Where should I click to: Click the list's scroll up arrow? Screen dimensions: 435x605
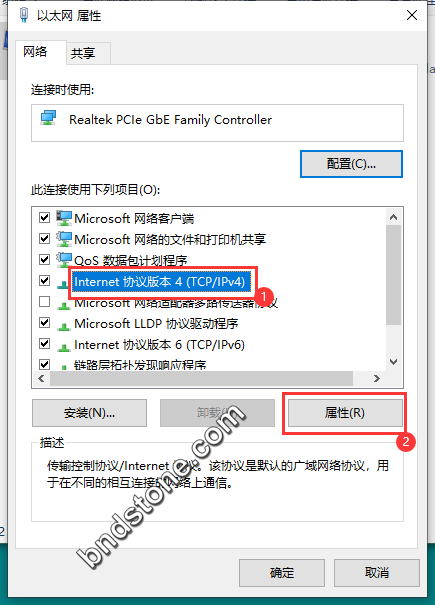(393, 217)
